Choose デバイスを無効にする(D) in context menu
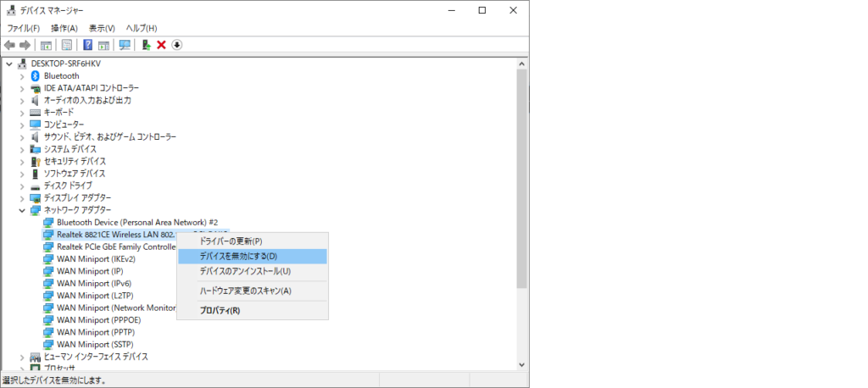868x388 pixels. click(238, 256)
